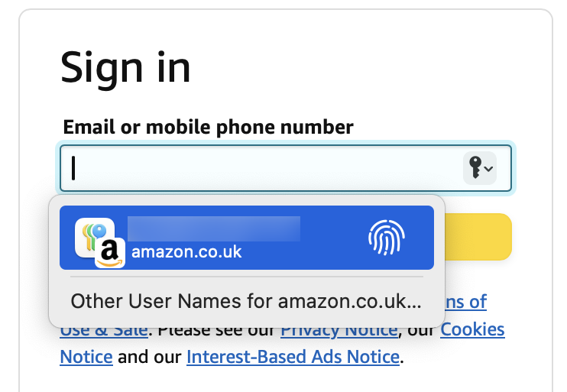
Task: Click the Email or mobile phone number label
Action: 209,127
